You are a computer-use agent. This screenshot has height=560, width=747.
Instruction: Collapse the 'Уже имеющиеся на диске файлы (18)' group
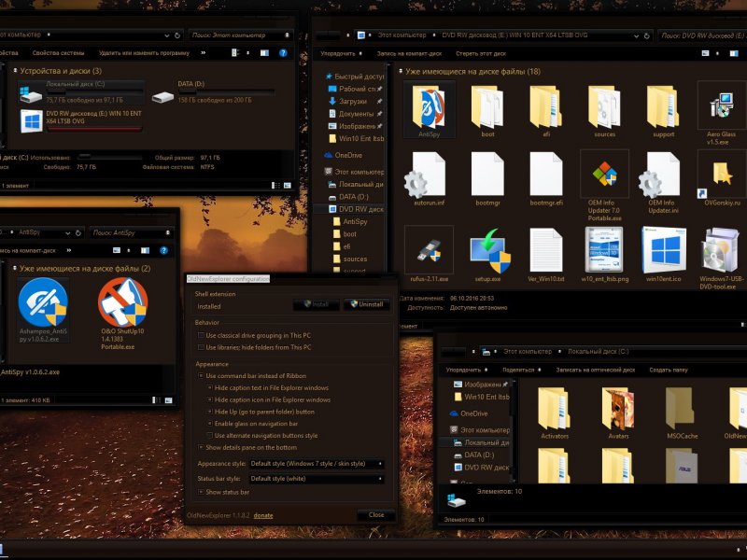(401, 72)
